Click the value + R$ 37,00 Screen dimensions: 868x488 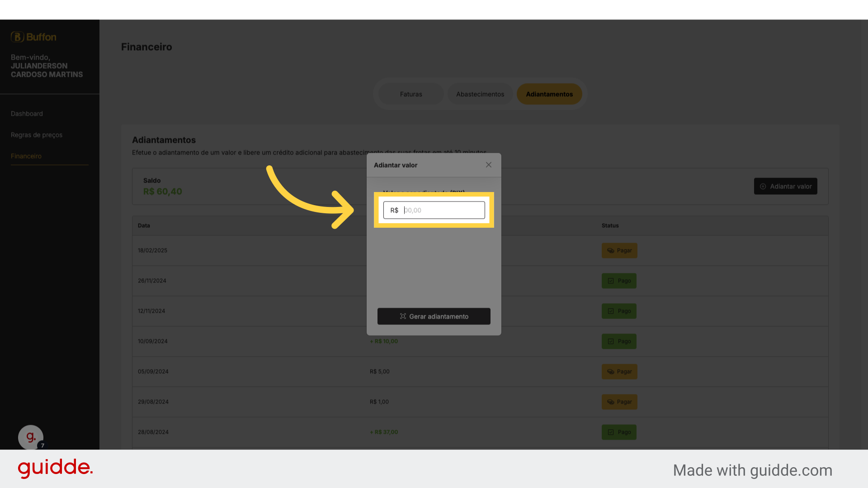[x=384, y=432]
